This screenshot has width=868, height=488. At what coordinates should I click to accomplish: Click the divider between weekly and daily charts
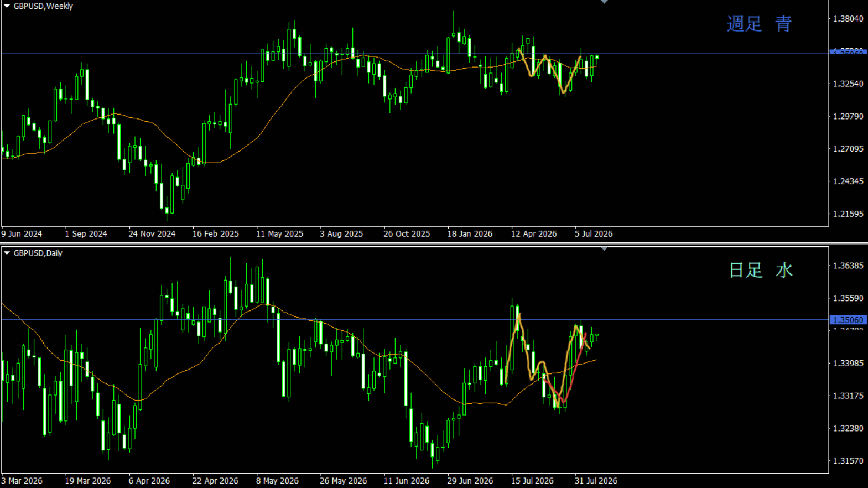pos(434,243)
